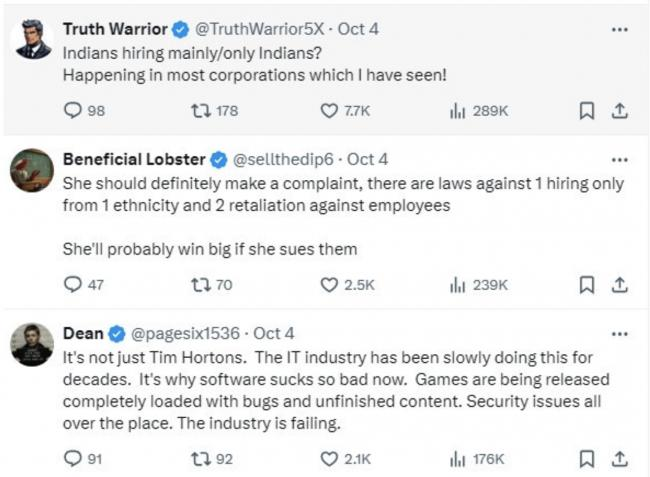The height and width of the screenshot is (477, 650).
Task: Reply to Beneficial Lobster's tweet
Action: [72, 284]
